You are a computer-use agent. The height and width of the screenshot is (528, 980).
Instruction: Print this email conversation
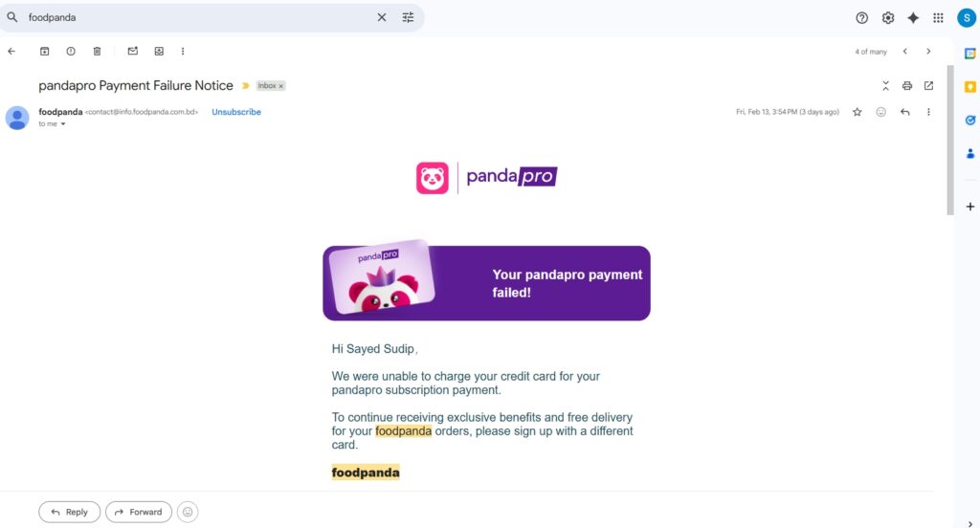tap(907, 86)
